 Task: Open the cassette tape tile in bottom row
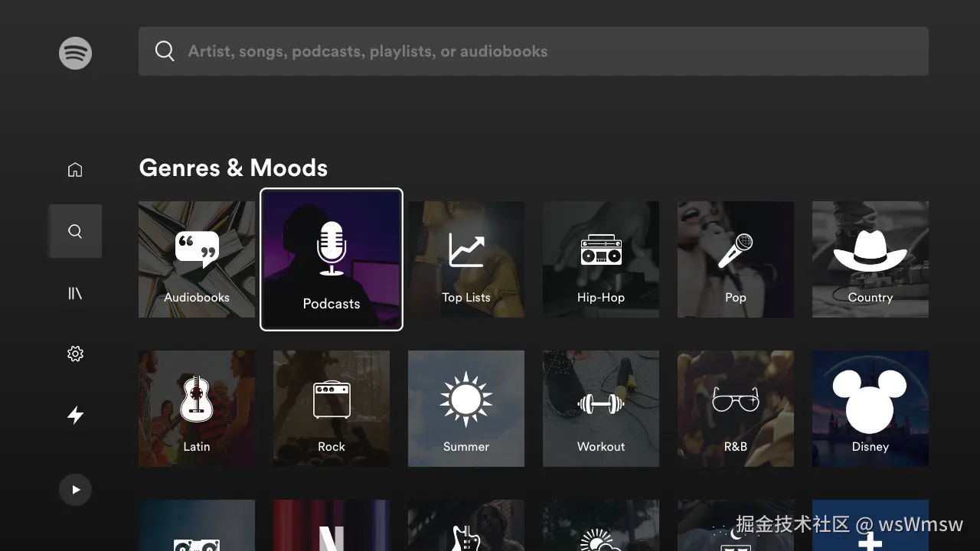point(197,526)
